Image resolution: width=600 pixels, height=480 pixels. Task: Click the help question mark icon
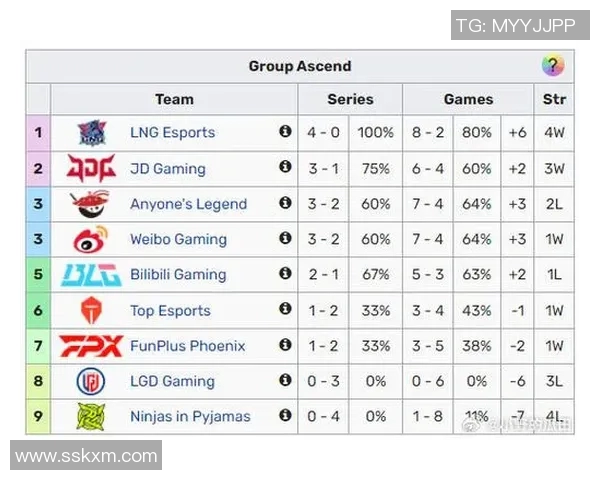(552, 66)
